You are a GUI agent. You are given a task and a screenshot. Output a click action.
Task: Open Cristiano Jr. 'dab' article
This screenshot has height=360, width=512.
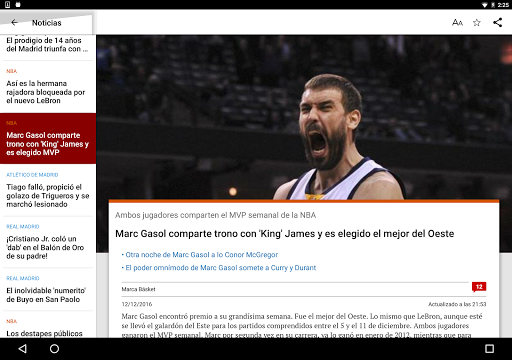(x=48, y=242)
